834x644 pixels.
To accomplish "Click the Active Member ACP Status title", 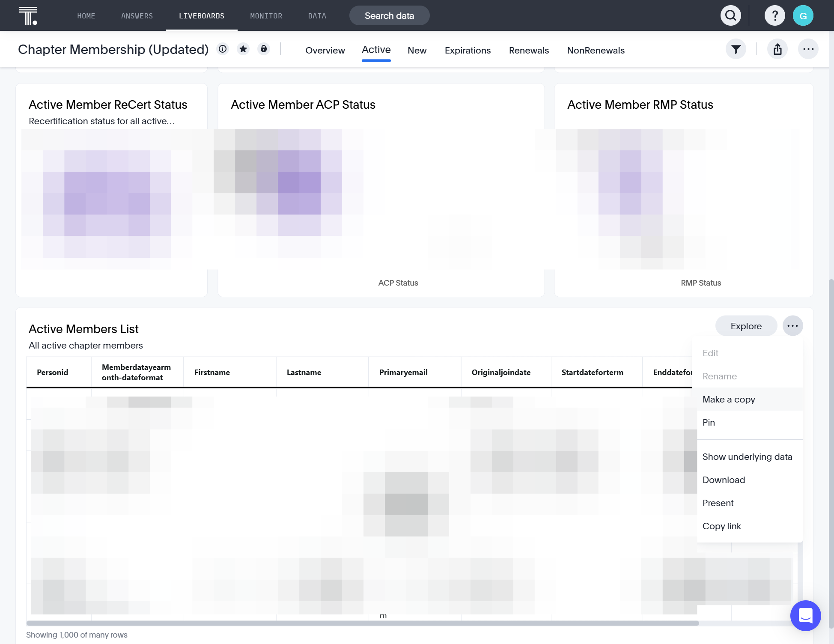I will [303, 104].
